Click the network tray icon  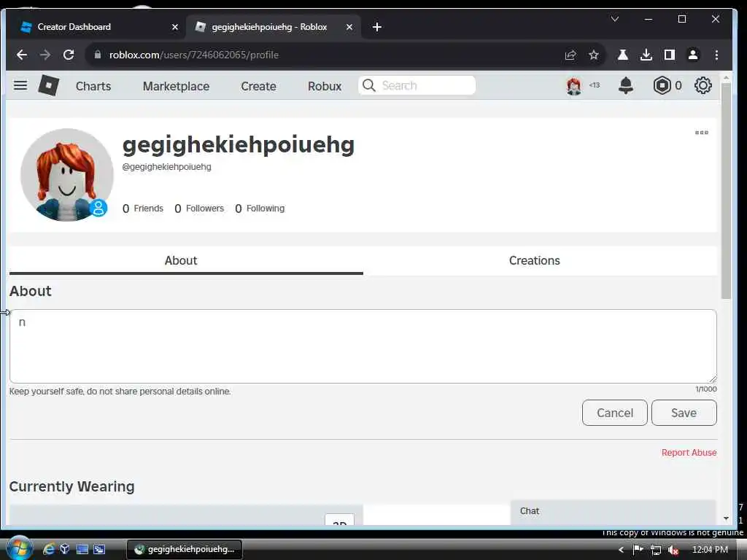tap(656, 550)
